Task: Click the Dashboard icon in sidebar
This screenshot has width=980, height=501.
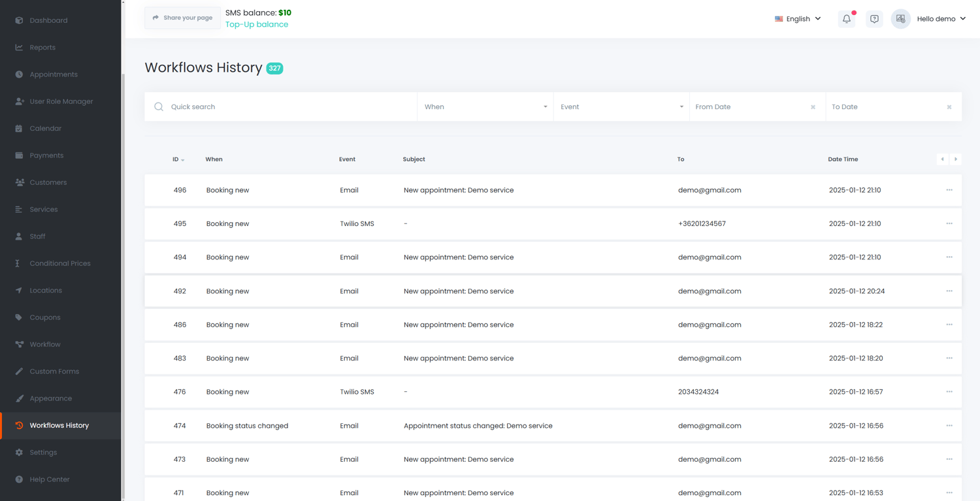Action: coord(19,20)
